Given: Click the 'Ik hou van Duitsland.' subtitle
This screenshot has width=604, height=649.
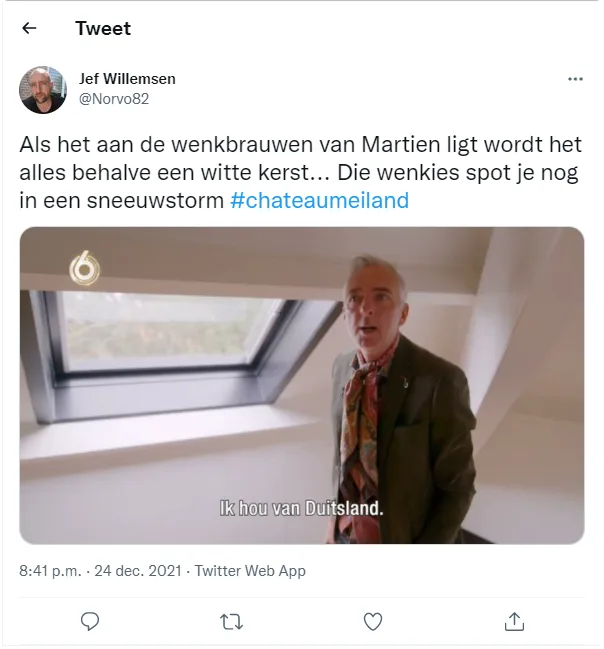Looking at the screenshot, I should 301,508.
